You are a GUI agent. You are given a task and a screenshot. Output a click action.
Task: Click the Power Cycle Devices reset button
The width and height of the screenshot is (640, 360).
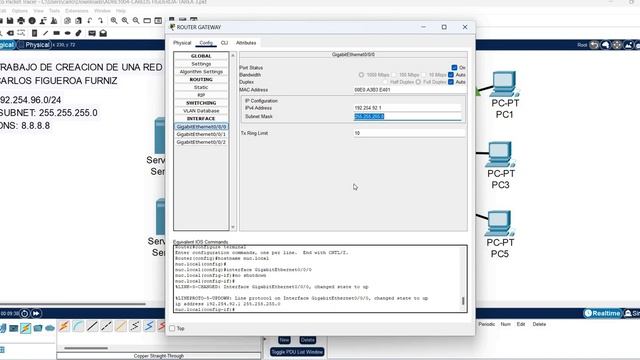(24, 313)
